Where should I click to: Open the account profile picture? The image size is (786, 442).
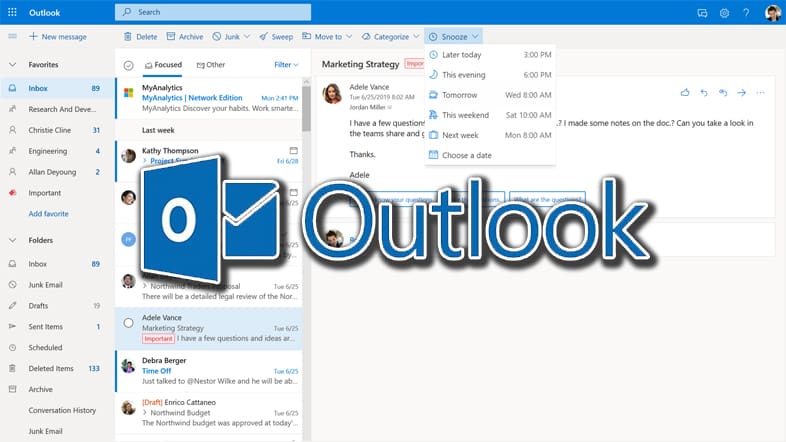(x=772, y=13)
